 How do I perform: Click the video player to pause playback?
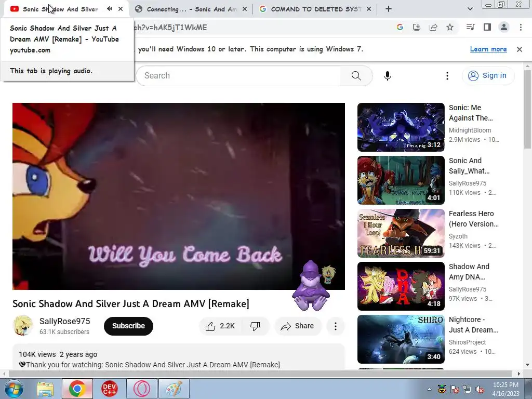pos(179,196)
